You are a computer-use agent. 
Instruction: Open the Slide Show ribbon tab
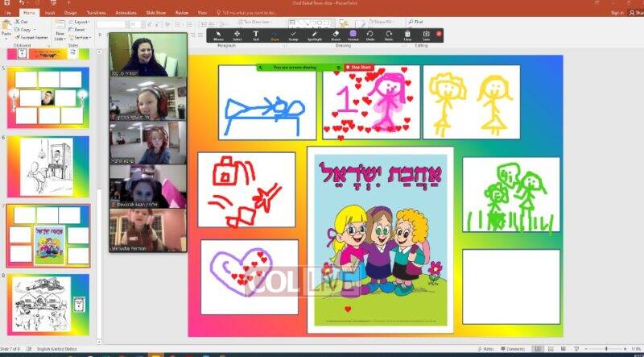click(156, 13)
